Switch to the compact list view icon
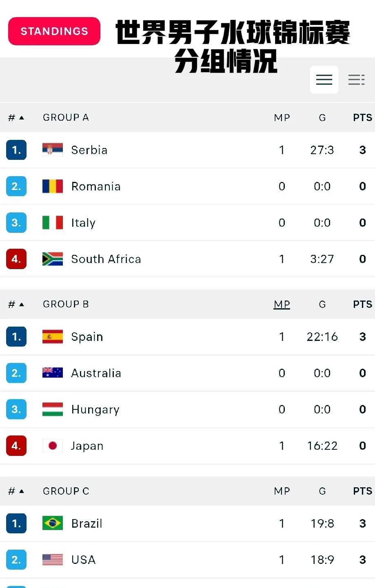This screenshot has width=375, height=588. (324, 80)
